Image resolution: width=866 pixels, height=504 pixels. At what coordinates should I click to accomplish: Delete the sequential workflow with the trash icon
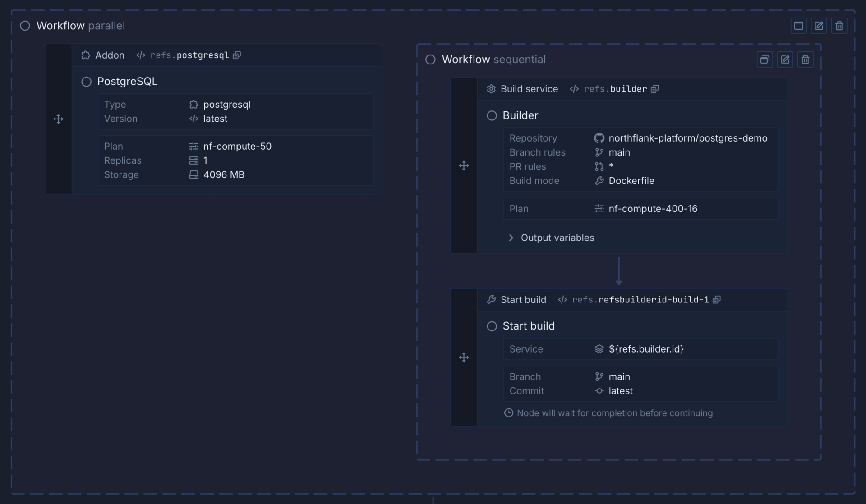(x=805, y=60)
